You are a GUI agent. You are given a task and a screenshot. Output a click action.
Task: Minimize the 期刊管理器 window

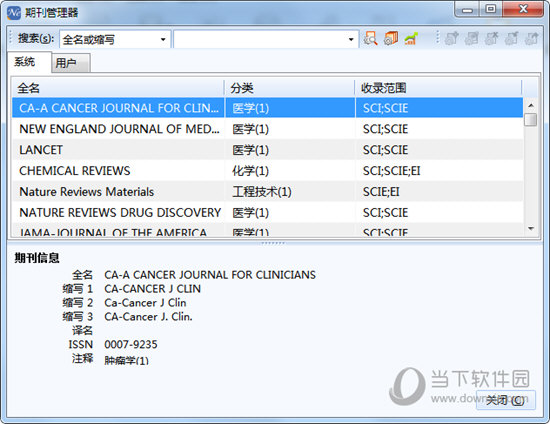tap(467, 10)
